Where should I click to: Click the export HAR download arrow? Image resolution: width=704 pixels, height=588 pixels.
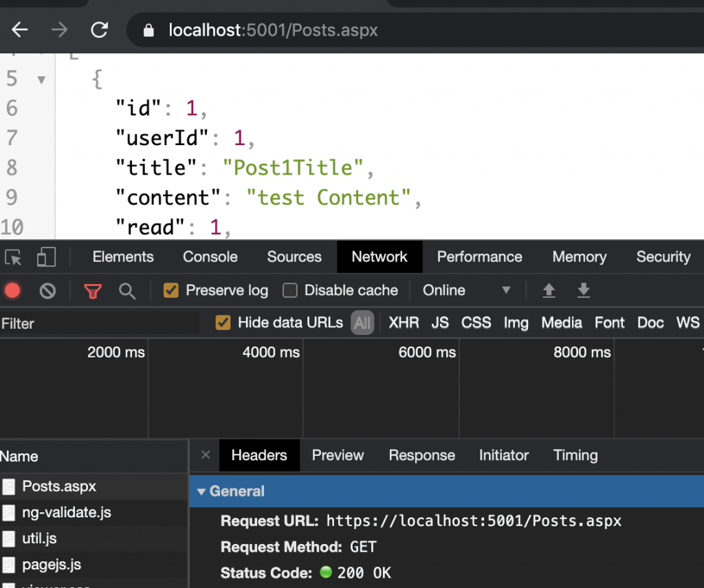coord(584,290)
